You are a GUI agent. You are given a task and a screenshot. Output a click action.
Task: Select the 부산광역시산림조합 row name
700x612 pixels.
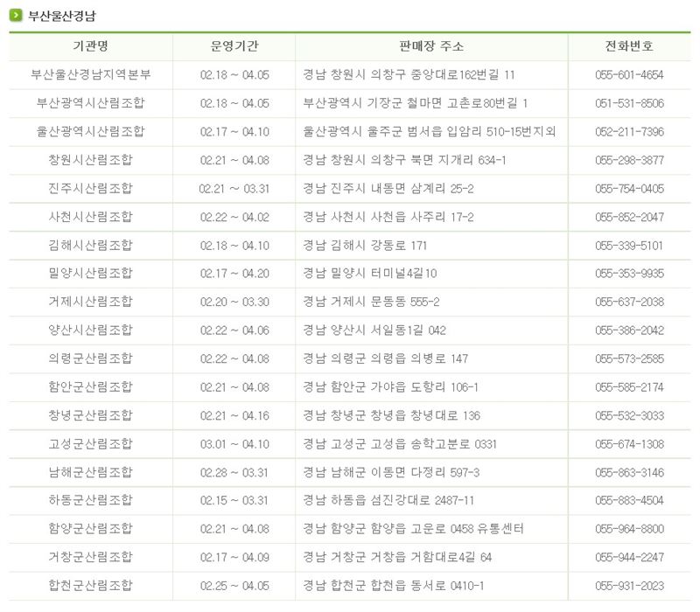coord(91,103)
